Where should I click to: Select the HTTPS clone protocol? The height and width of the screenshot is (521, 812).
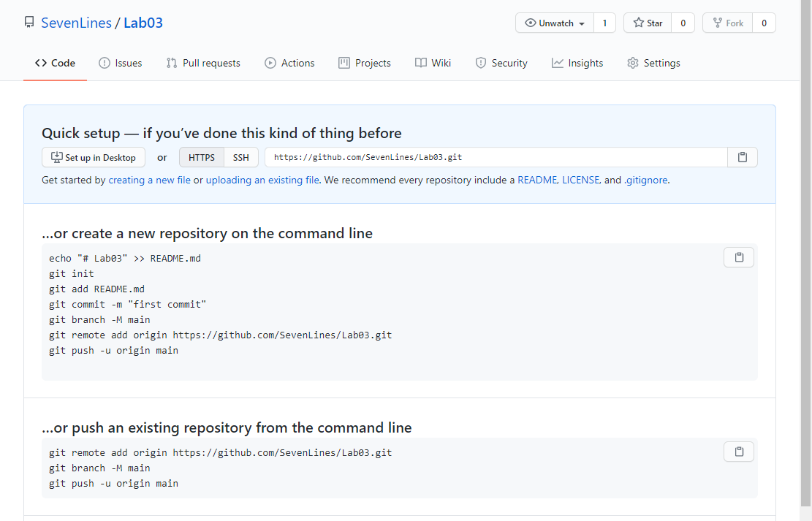tap(202, 157)
